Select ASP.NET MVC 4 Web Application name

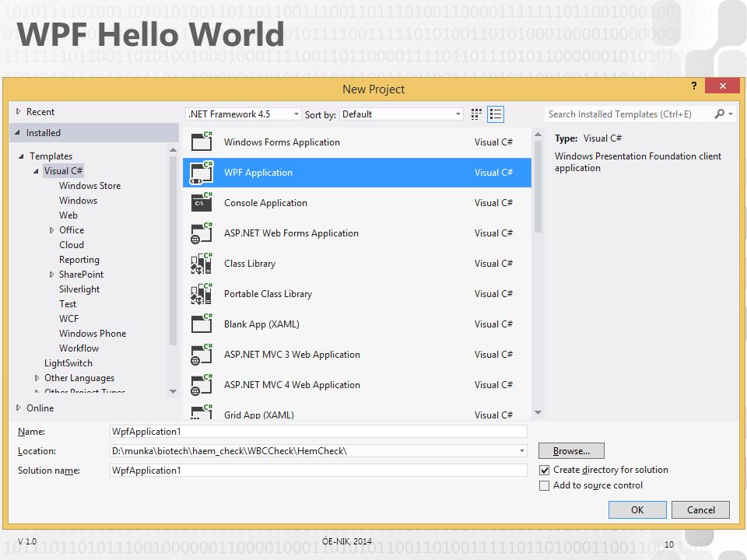(x=292, y=385)
